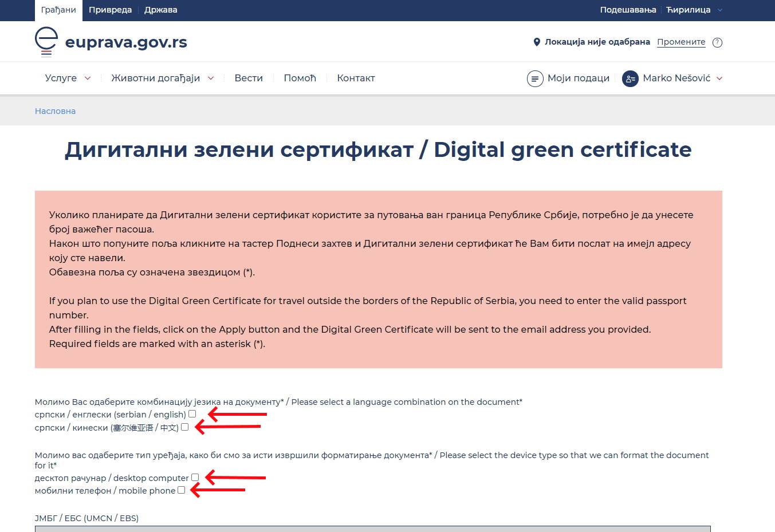This screenshot has height=532, width=775.
Task: Enable the serbian / english language combination
Action: [x=192, y=413]
